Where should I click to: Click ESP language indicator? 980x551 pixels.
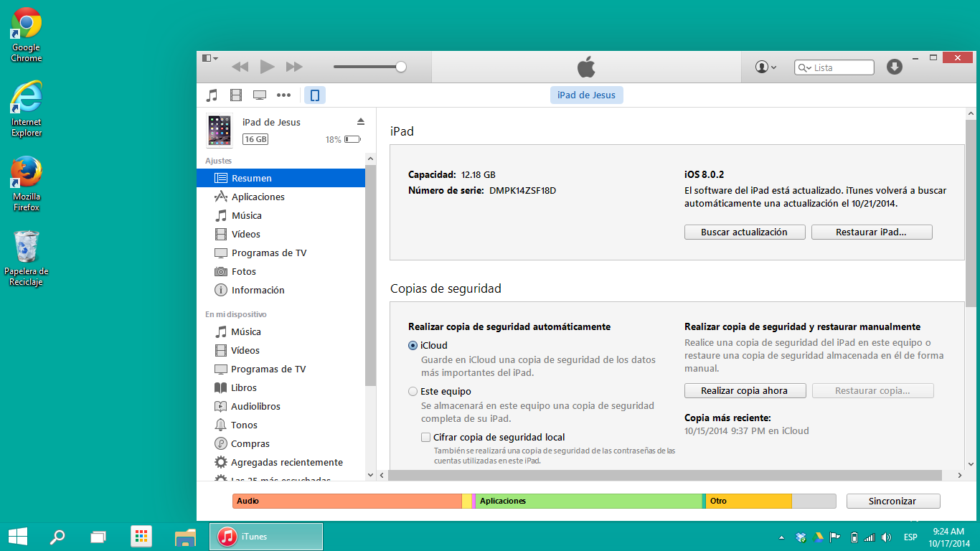coord(910,537)
